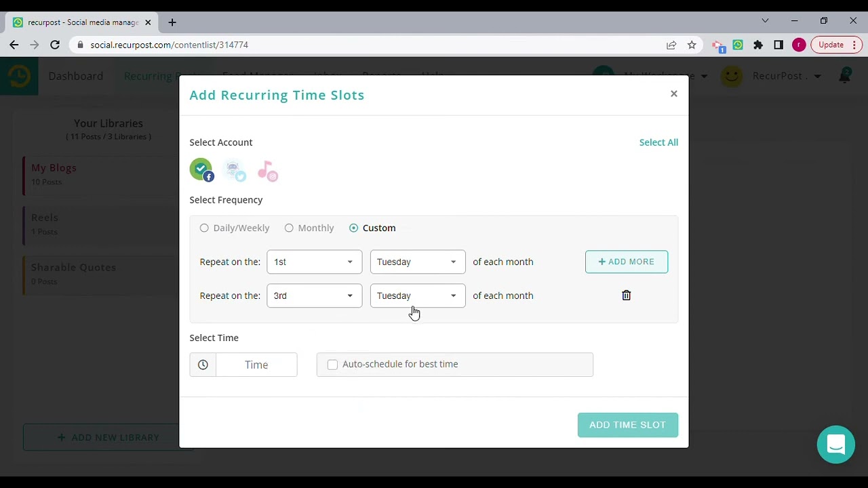Open the Tuesday dropdown in second row

(418, 296)
